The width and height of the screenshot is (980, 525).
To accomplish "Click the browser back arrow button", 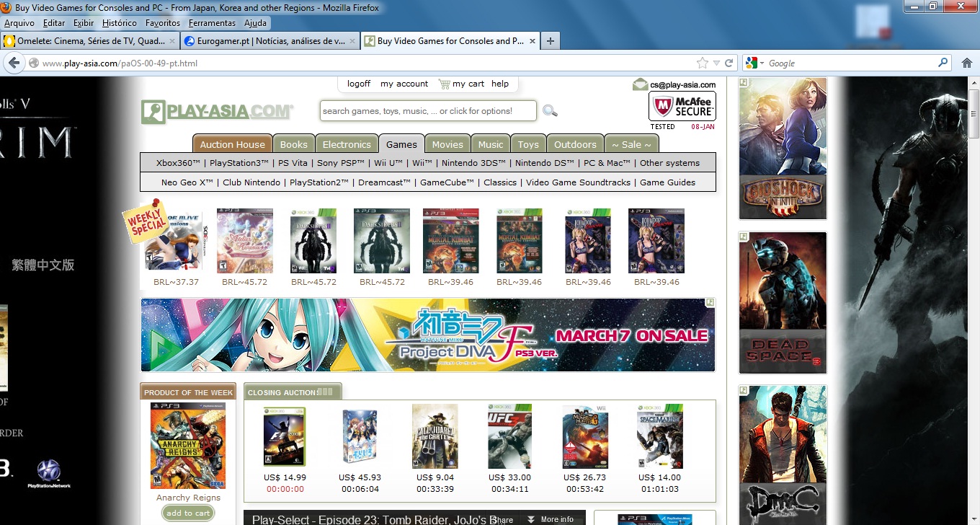I will [x=13, y=63].
